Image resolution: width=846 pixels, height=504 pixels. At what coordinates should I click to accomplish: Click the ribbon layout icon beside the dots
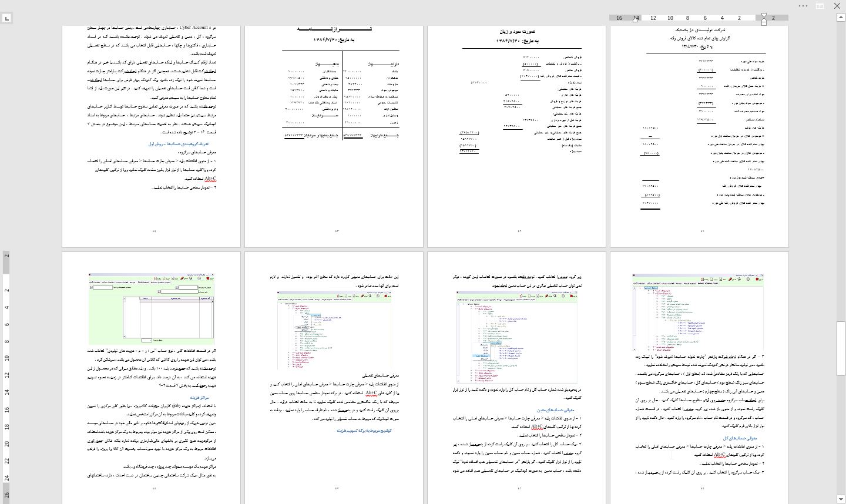820,6
